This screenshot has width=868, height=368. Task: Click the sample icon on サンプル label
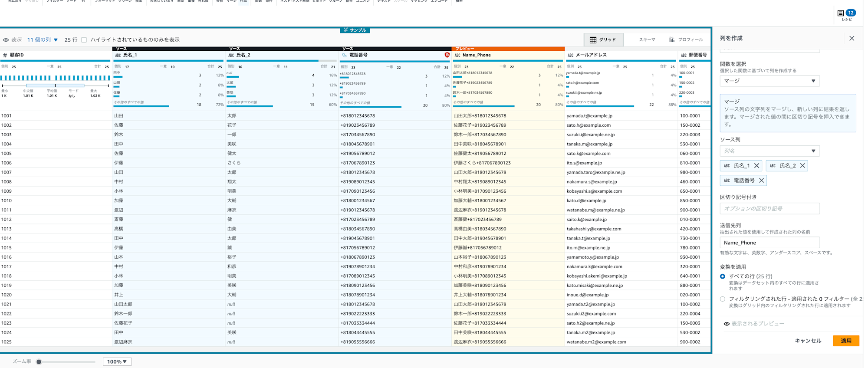point(346,30)
